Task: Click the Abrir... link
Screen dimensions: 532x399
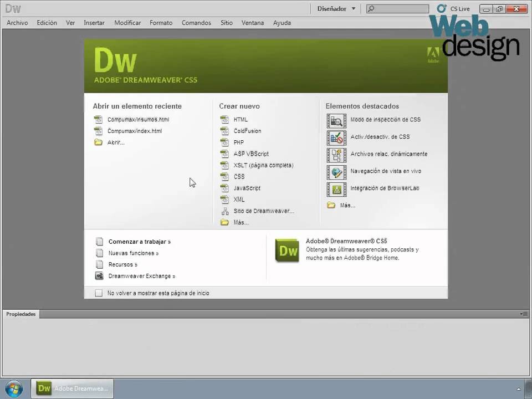Action: (x=116, y=142)
